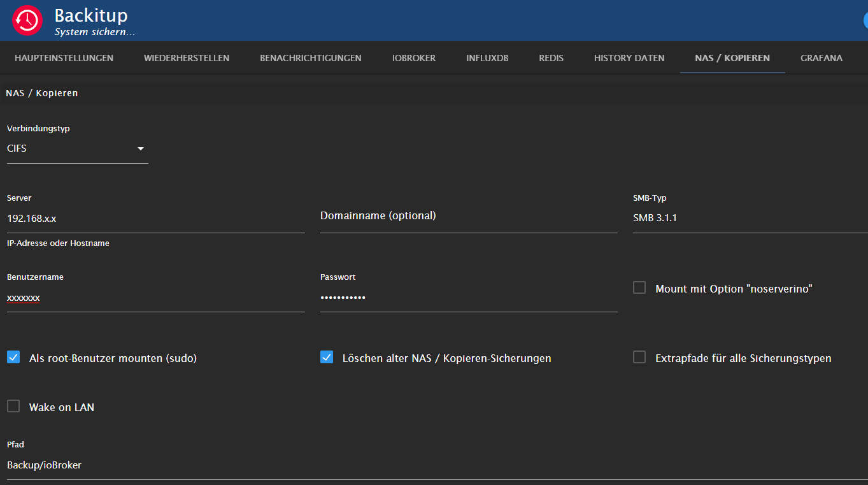Open the InfluxDB tab

[487, 58]
